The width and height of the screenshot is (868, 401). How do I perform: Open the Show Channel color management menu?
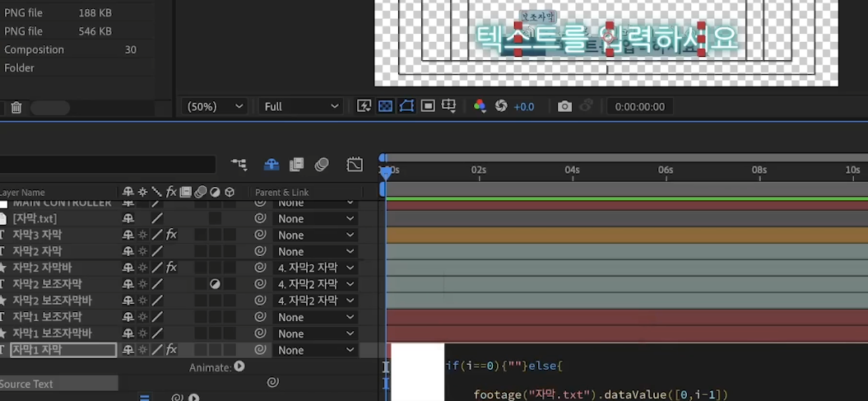pyautogui.click(x=480, y=106)
